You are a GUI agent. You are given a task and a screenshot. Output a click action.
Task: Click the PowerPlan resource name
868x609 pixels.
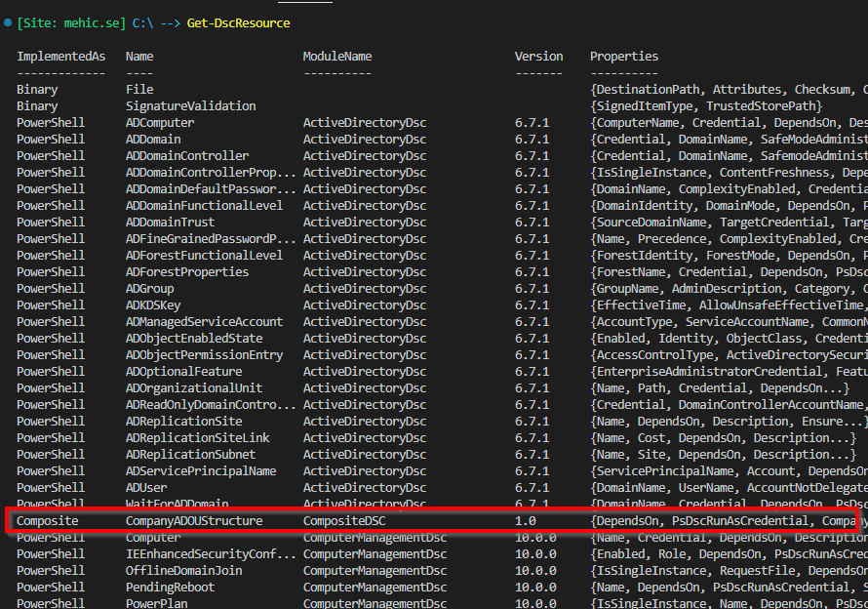pyautogui.click(x=156, y=604)
